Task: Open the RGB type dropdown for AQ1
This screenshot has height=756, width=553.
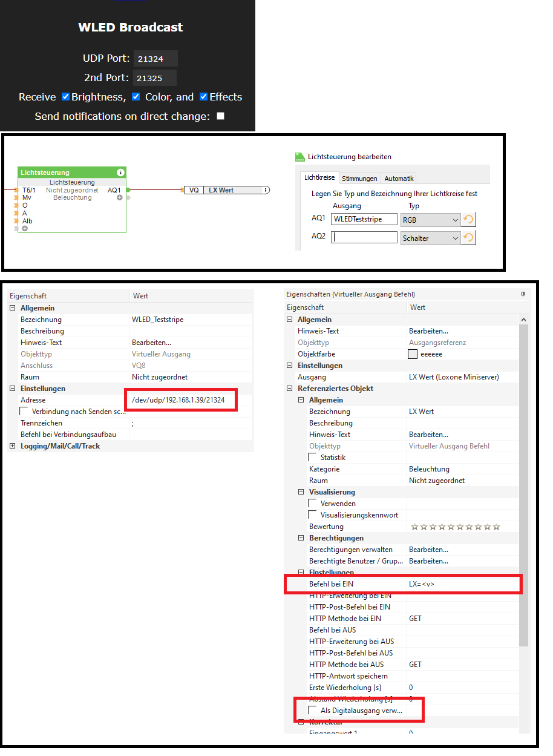Action: coord(430,220)
